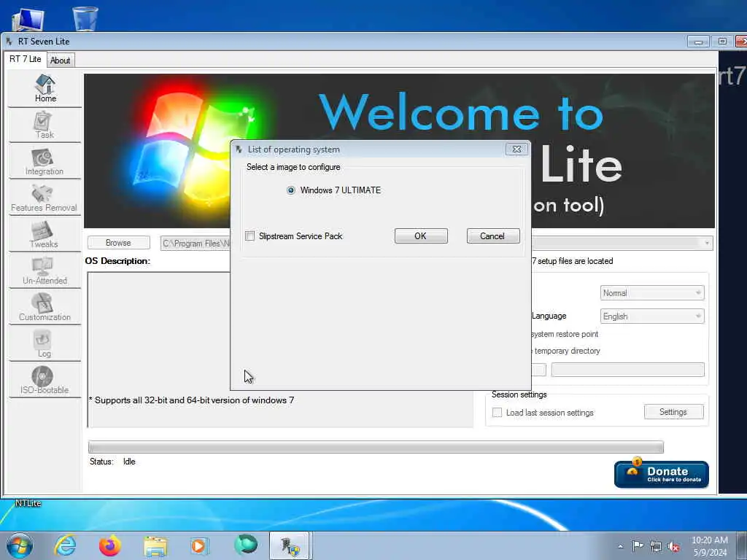
Task: Click the muted volume tray icon
Action: (x=673, y=546)
